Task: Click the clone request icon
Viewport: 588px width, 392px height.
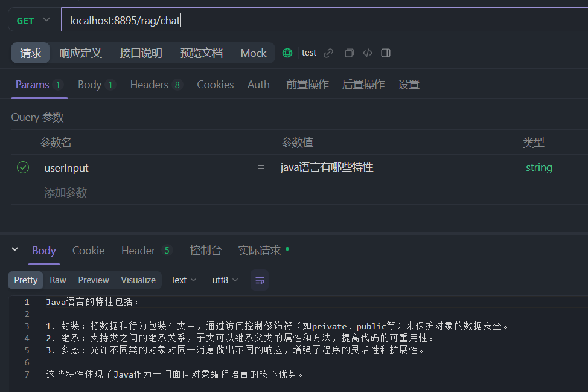Action: coord(349,53)
